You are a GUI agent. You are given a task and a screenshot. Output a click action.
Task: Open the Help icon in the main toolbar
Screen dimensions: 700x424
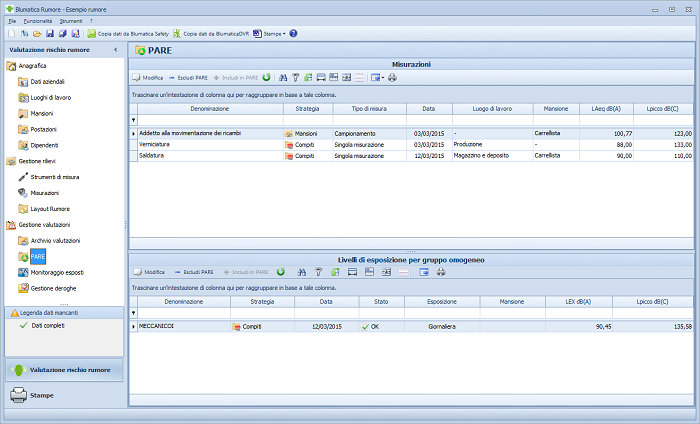pos(293,33)
